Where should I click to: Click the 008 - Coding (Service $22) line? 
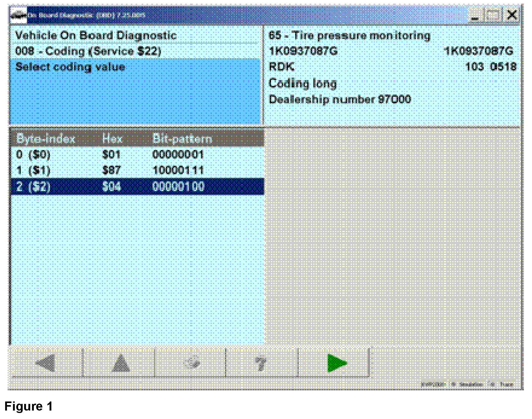click(x=88, y=51)
